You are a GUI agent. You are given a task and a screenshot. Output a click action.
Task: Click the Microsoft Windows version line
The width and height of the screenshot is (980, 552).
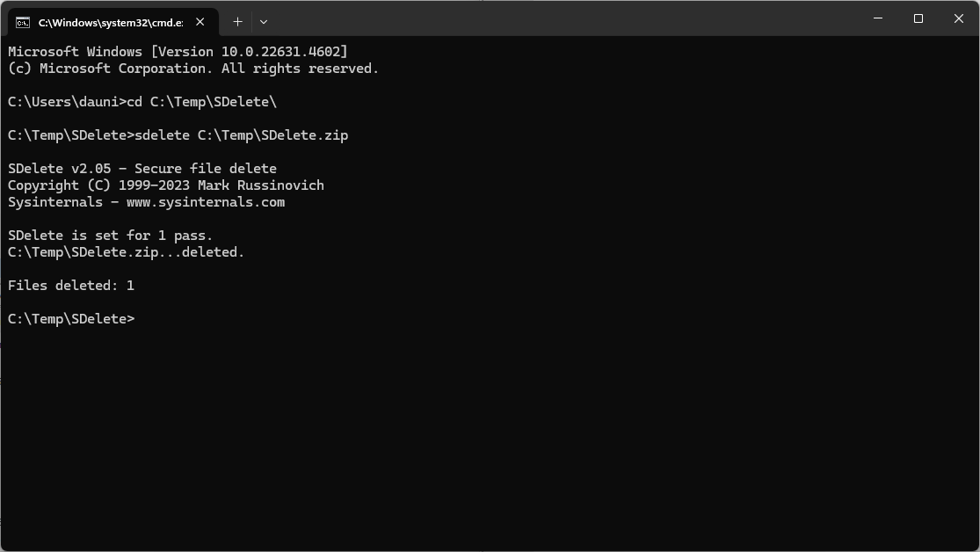click(178, 52)
